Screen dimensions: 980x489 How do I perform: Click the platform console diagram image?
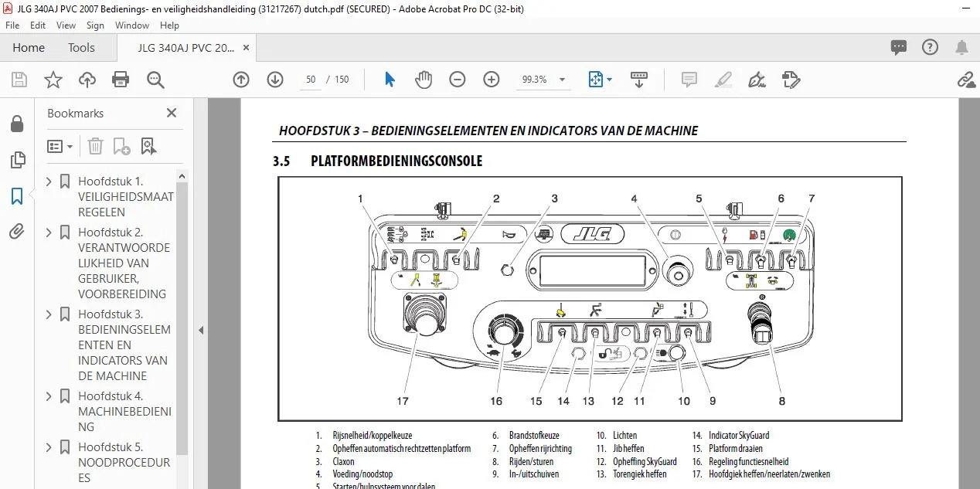[x=590, y=299]
